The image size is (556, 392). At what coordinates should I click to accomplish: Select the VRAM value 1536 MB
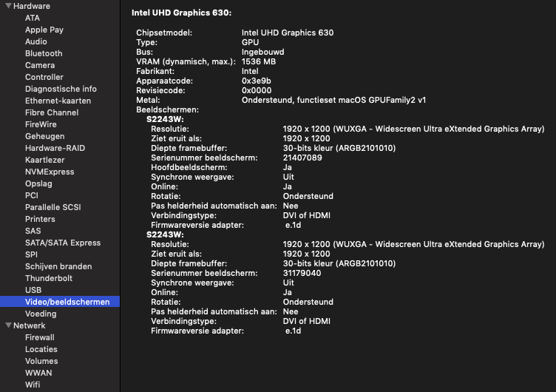[259, 61]
